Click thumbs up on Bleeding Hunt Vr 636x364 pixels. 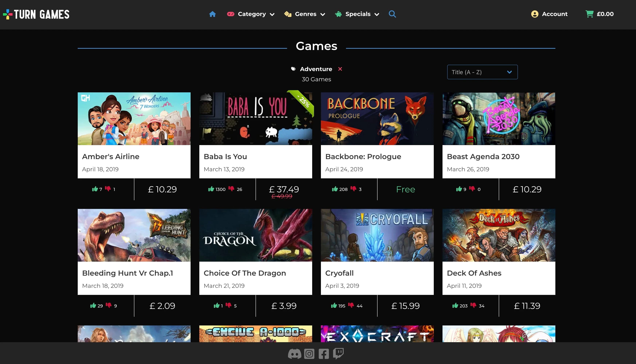(x=93, y=305)
